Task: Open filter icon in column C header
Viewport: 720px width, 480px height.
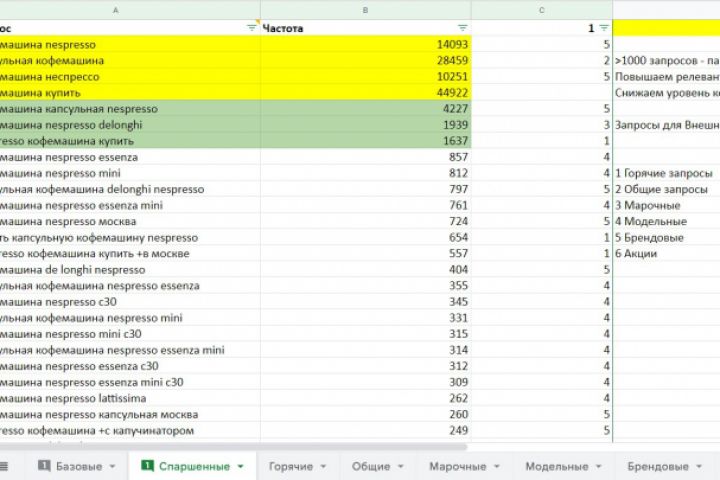Action: (x=604, y=28)
